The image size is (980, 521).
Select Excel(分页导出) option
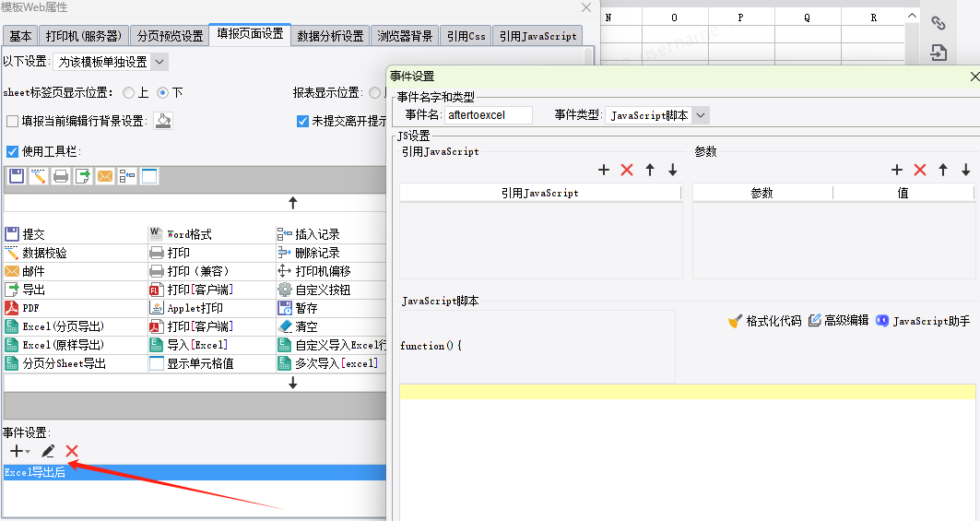54,326
